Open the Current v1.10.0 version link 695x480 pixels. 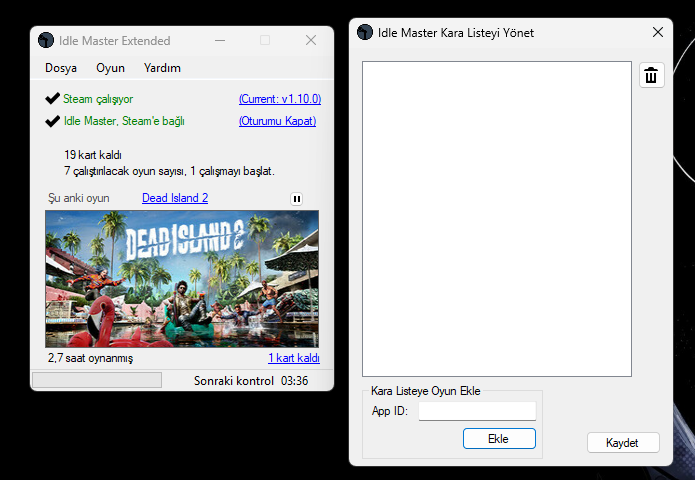point(280,99)
